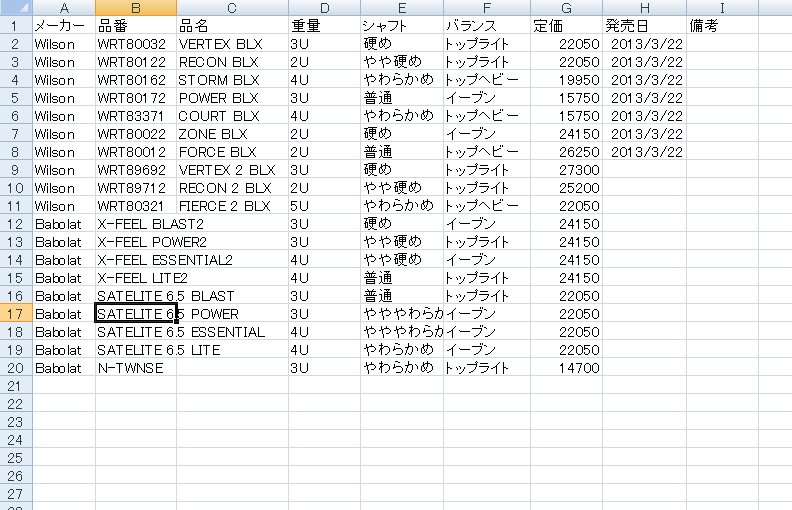The width and height of the screenshot is (792, 510).
Task: Select row 25 header
Action: pyautogui.click(x=16, y=458)
